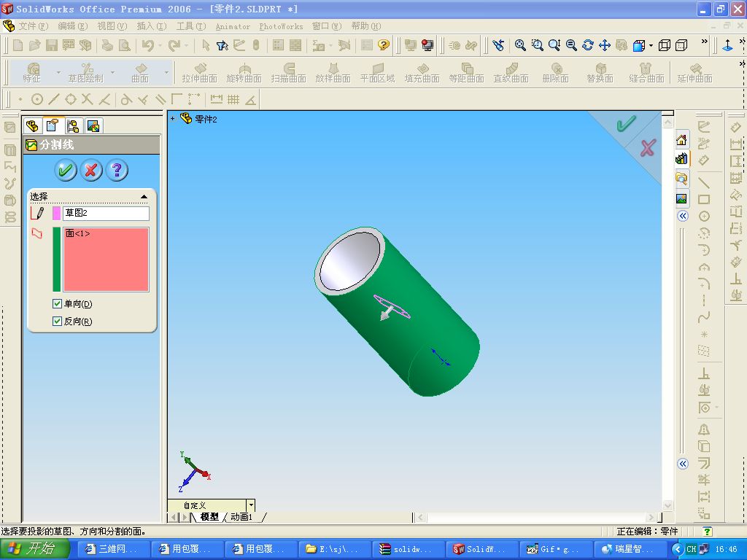Switch to ConfigurationManager tab
The image size is (747, 560).
pyautogui.click(x=73, y=125)
